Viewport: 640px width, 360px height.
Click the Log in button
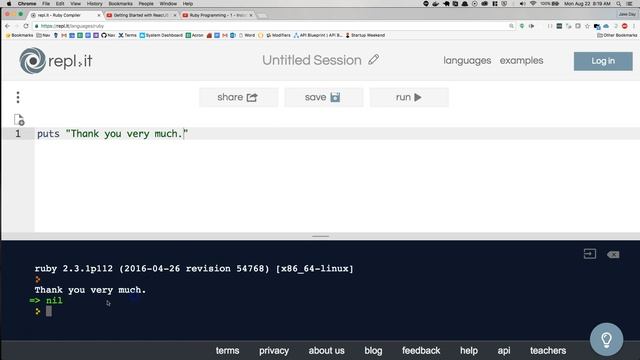tap(603, 61)
